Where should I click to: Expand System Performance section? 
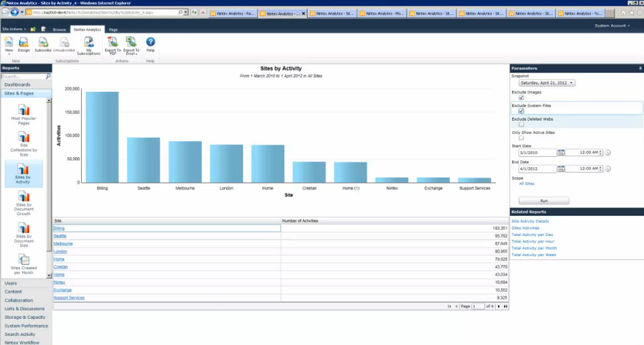point(26,326)
